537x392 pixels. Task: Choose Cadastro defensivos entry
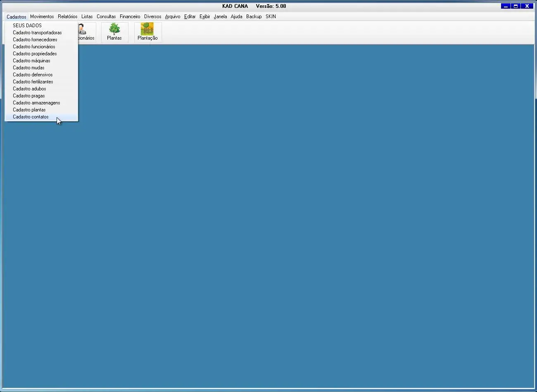point(41,75)
